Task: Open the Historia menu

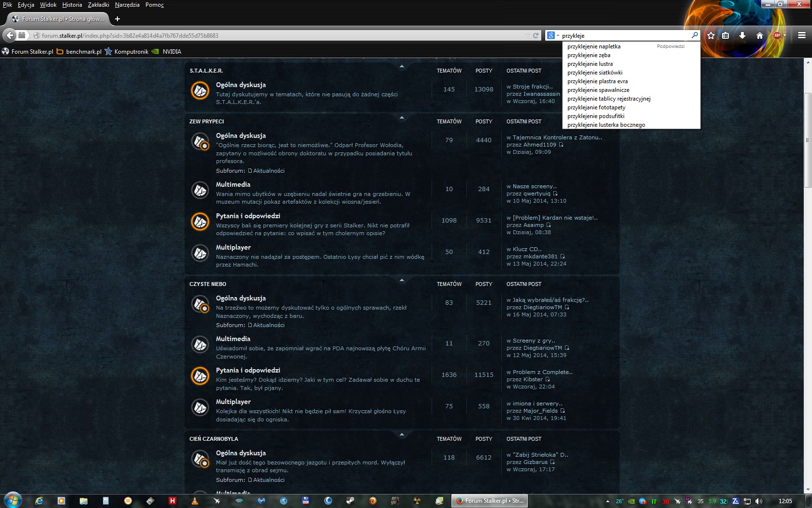Action: [72, 5]
